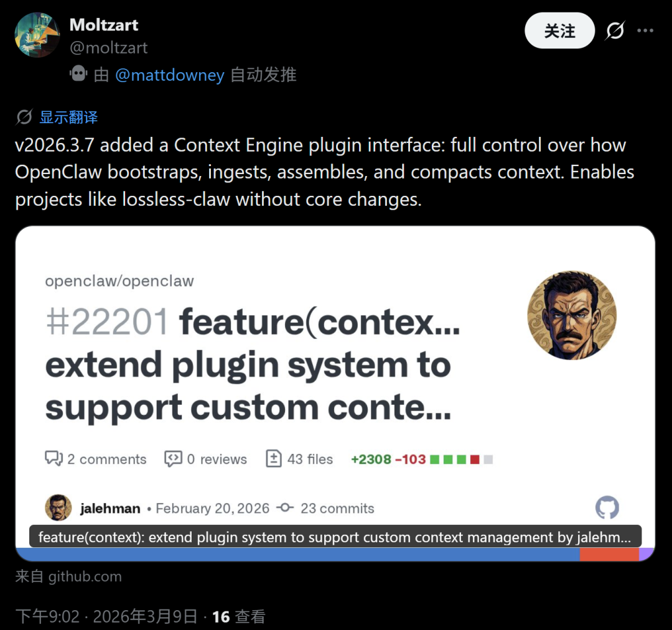Click the 16 查看 view count
Viewport: 672px width, 630px height.
[x=239, y=617]
